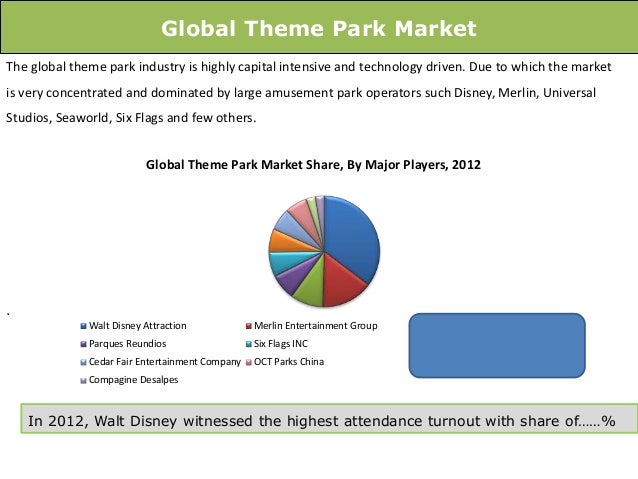Select the 'OCT Parks China' legend label
Screen dimensions: 638x479
289,362
